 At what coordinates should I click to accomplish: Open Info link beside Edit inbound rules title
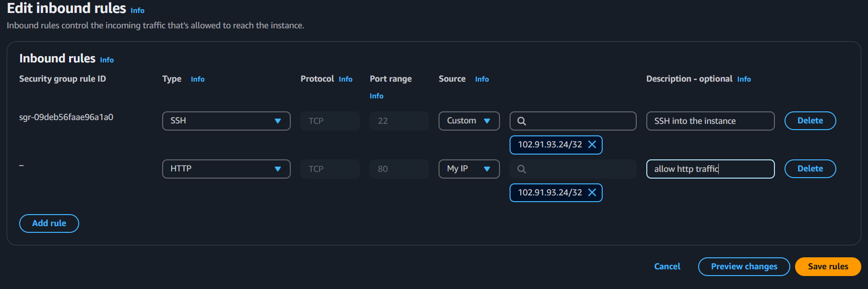(138, 11)
